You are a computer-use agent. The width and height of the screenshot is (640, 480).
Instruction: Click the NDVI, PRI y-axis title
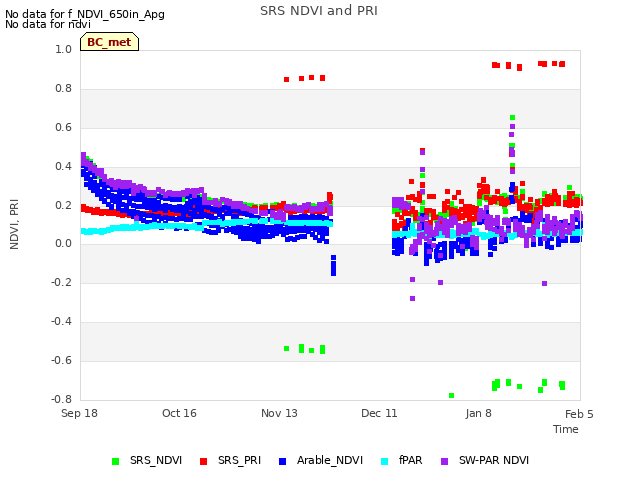pyautogui.click(x=14, y=224)
